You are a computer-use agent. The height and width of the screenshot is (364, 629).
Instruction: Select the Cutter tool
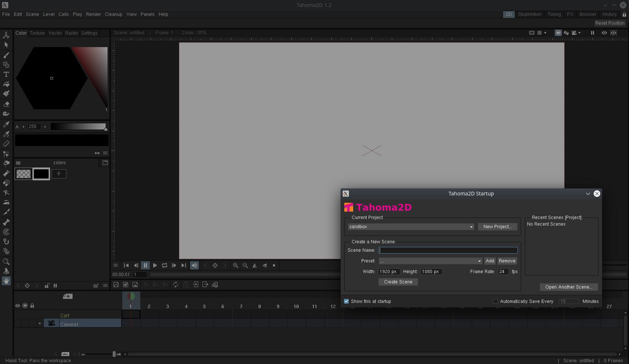pos(6,212)
